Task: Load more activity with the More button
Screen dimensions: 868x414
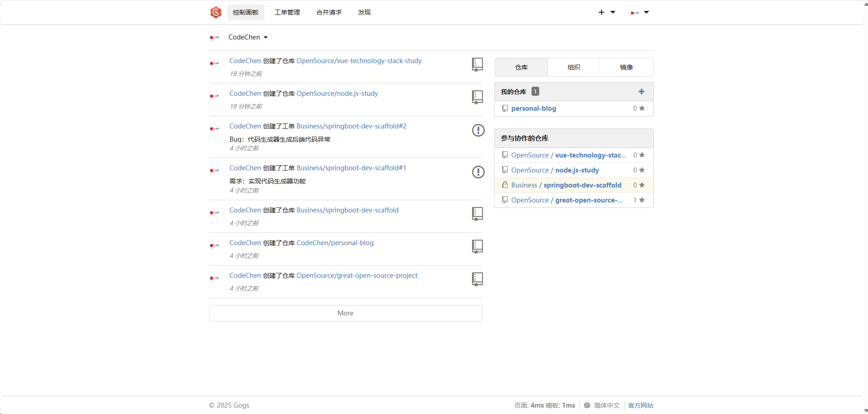Action: tap(345, 313)
